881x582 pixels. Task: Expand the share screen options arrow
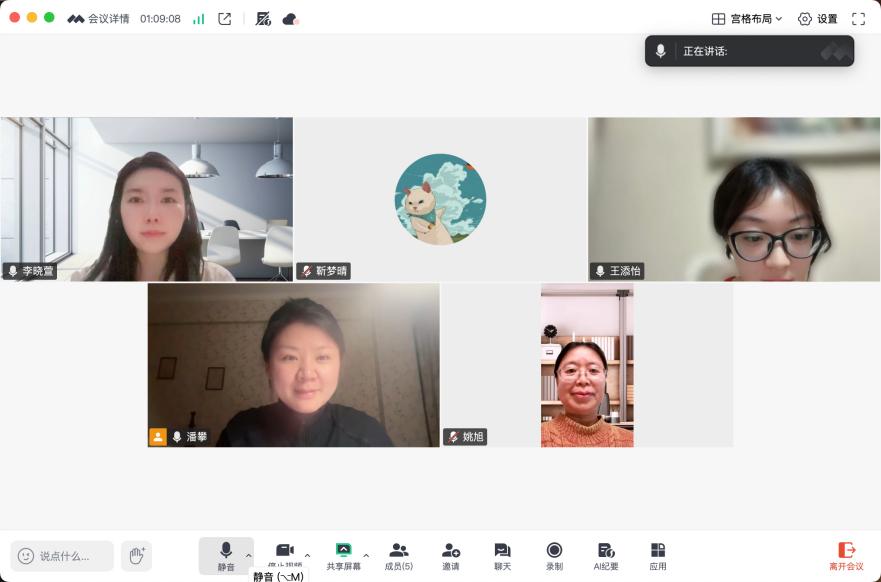coord(366,555)
